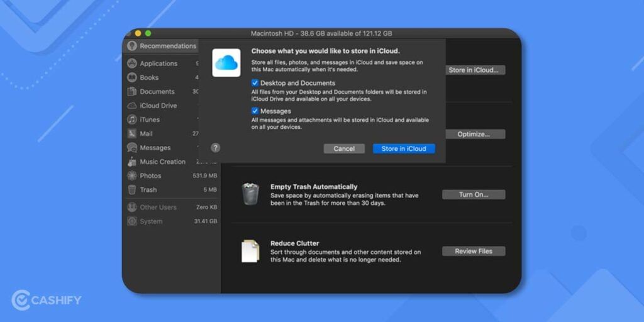Select Mail label in sidebar
This screenshot has width=644, height=322.
[x=146, y=133]
